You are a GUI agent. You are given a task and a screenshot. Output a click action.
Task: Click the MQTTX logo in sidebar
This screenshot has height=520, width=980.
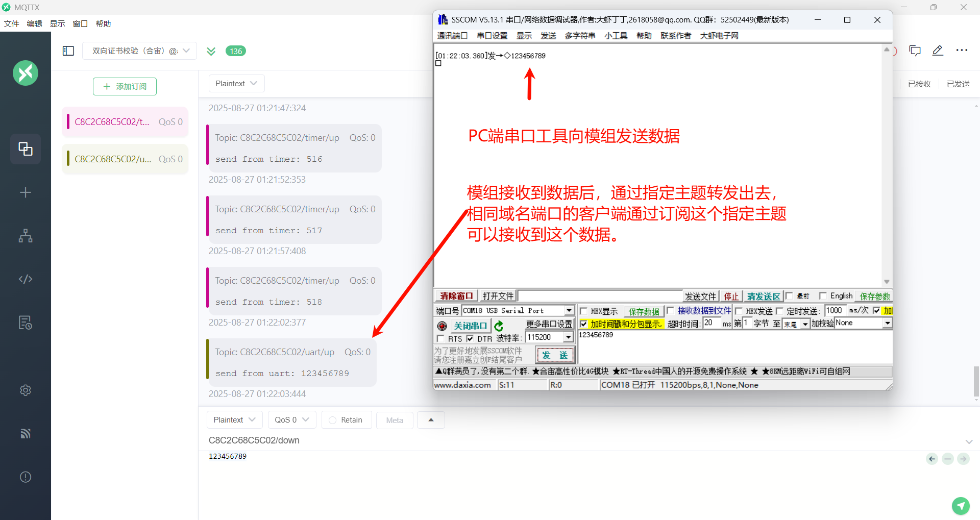(x=26, y=73)
